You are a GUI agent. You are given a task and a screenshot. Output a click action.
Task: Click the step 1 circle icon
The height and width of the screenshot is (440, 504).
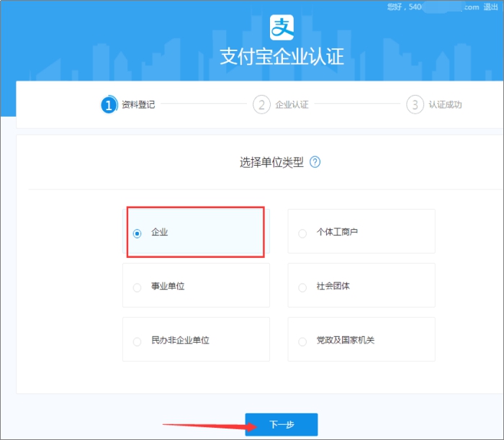[109, 104]
